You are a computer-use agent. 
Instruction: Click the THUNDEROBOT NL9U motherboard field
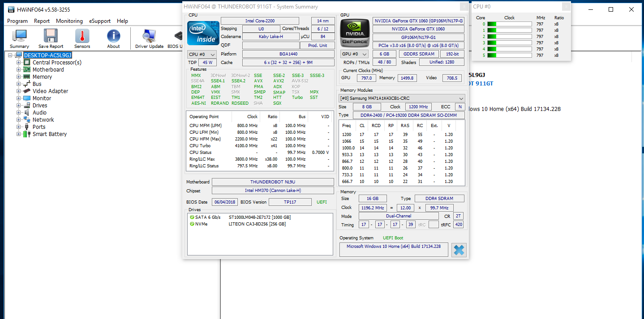coord(273,182)
